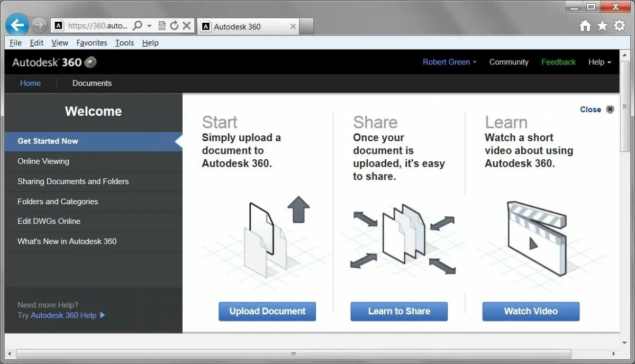Viewport: 635px width, 364px height.
Task: Click the browser Back arrow button
Action: point(17,25)
